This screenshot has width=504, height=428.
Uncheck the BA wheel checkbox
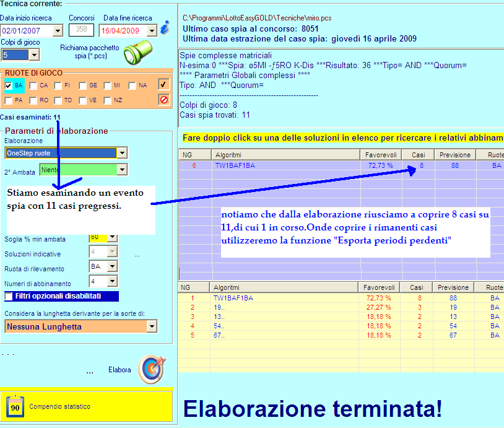9,85
